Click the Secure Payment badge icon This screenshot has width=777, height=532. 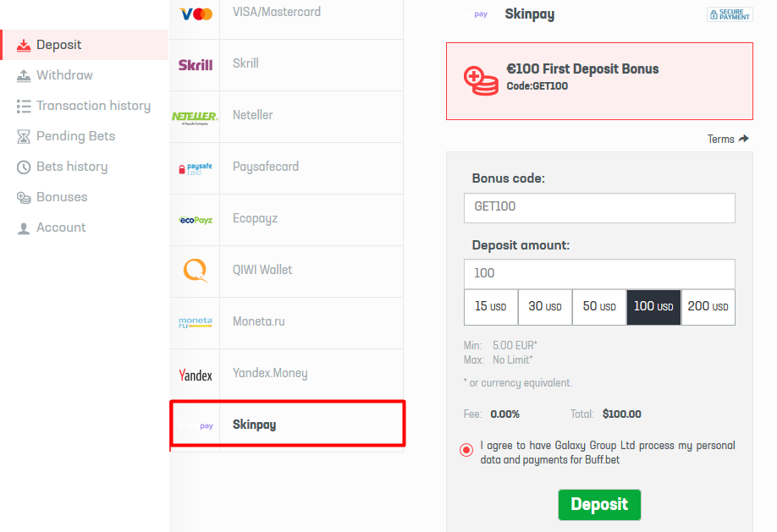(x=730, y=14)
